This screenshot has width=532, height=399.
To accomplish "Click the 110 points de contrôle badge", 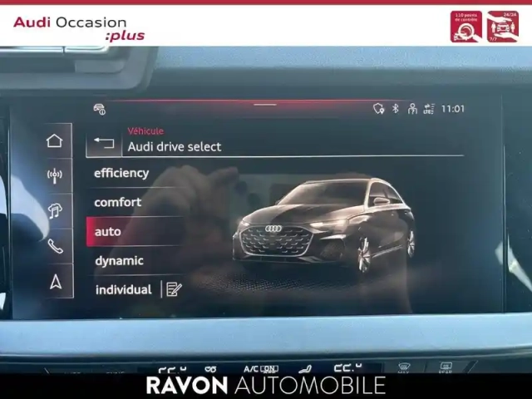I will pyautogui.click(x=465, y=27).
